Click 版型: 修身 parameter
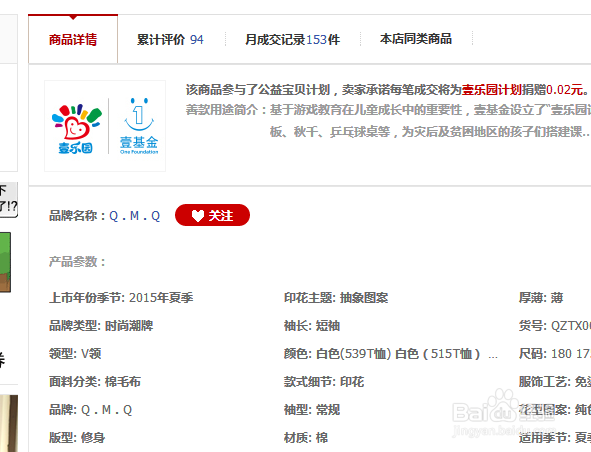 click(77, 438)
